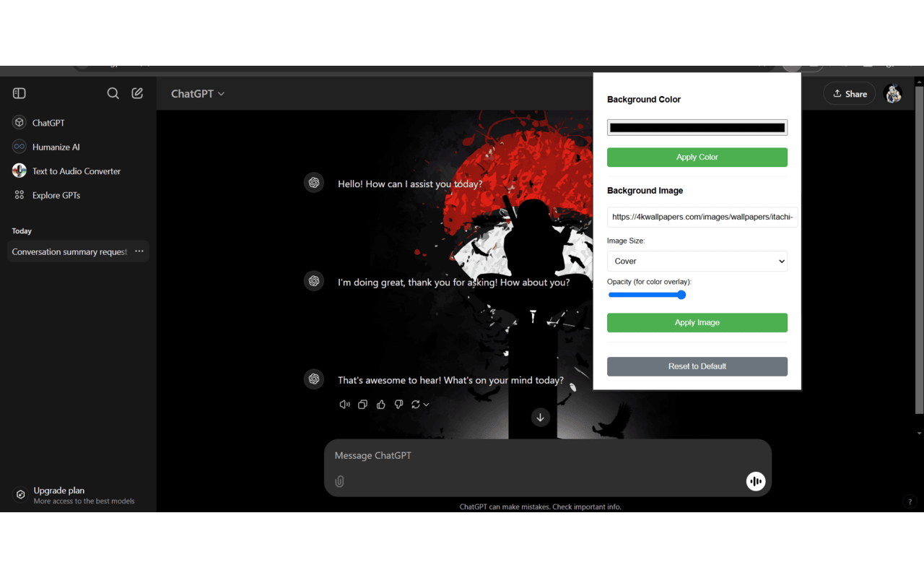924x578 pixels.
Task: Click the avatar beside the 'Hello! How can I assist' message
Action: tap(314, 183)
